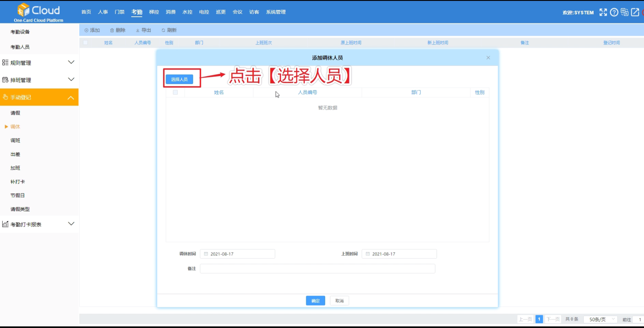The height and width of the screenshot is (328, 644).
Task: Click the 确定 button in dialog
Action: pos(315,301)
